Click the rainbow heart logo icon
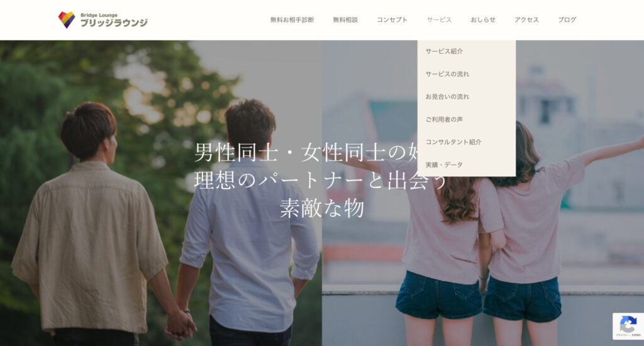Viewport: 644px width, 346px height. click(66, 20)
